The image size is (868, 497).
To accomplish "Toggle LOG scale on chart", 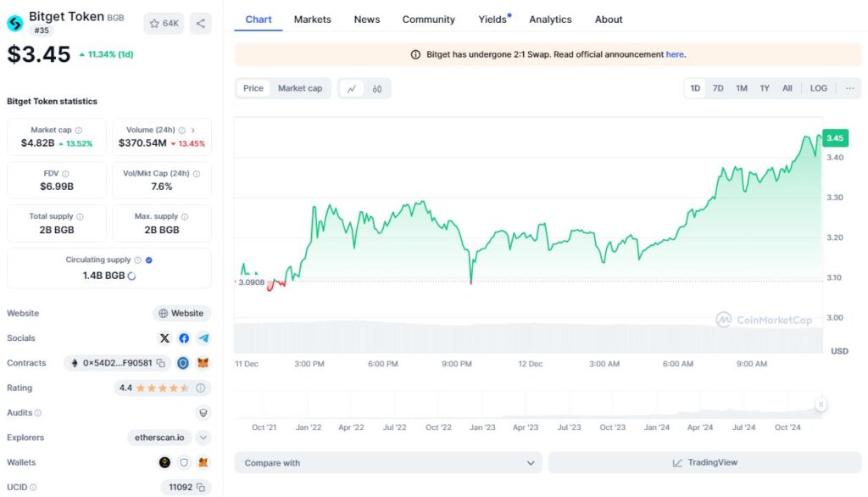I will click(x=818, y=88).
